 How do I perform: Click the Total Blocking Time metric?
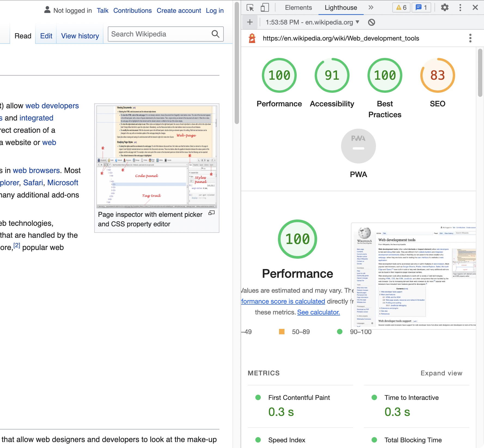(413, 440)
